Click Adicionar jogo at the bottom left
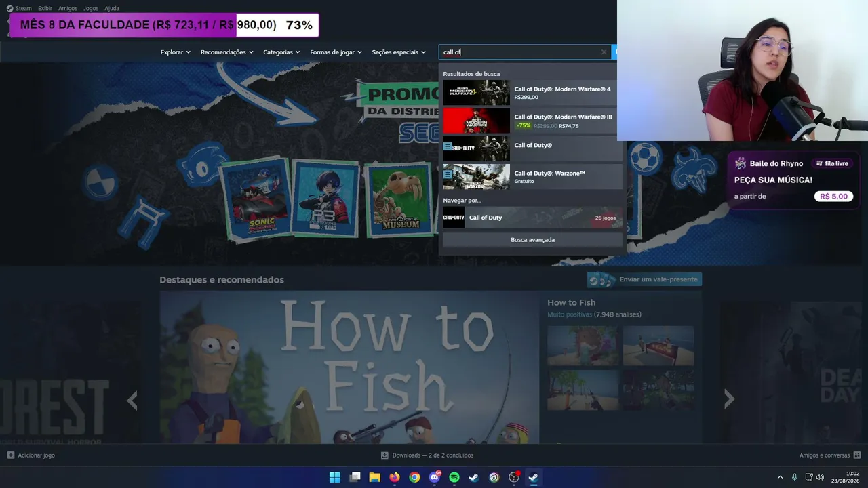 pos(31,455)
